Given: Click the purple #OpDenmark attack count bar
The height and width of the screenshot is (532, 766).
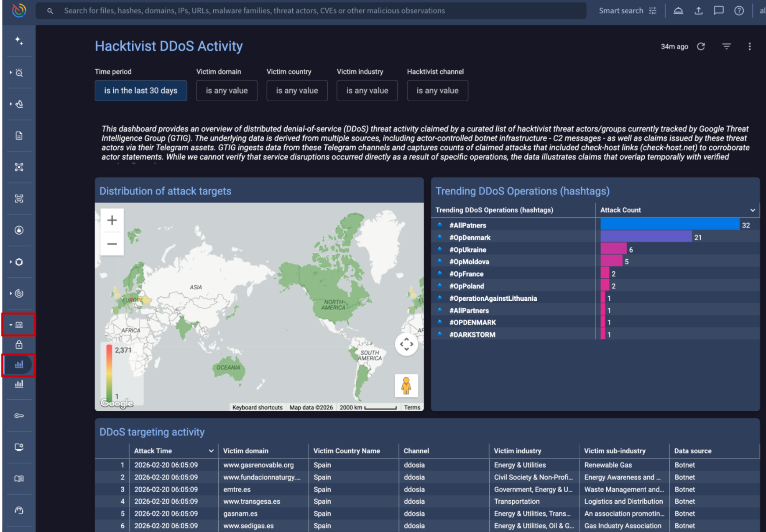Looking at the screenshot, I should point(646,237).
